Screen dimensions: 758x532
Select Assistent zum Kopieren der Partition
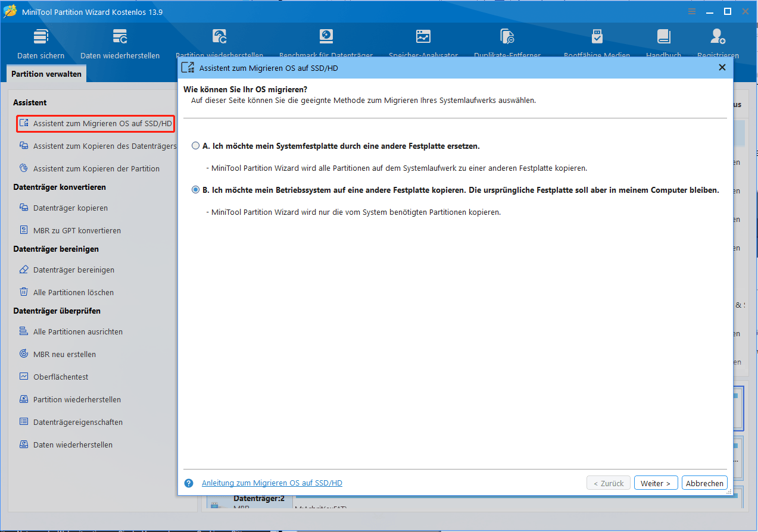pyautogui.click(x=89, y=168)
